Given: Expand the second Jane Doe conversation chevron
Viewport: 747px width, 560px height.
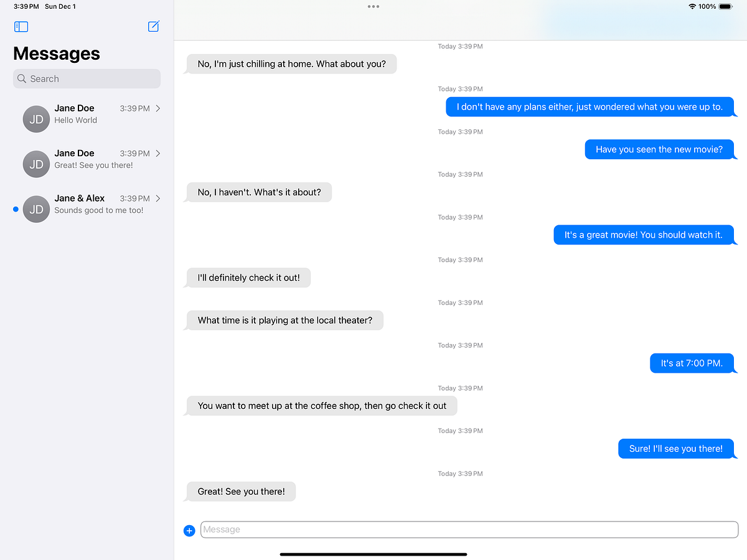Looking at the screenshot, I should point(159,153).
